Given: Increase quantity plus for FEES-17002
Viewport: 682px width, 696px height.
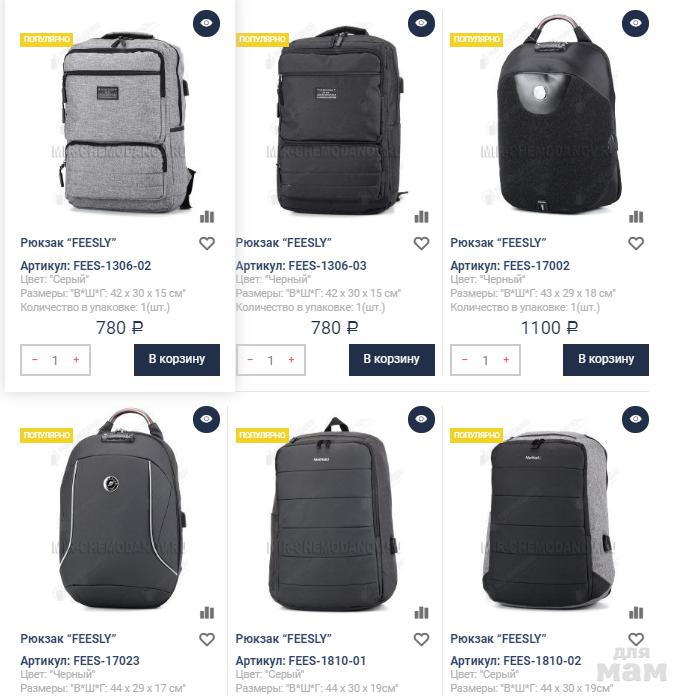Looking at the screenshot, I should pyautogui.click(x=506, y=360).
